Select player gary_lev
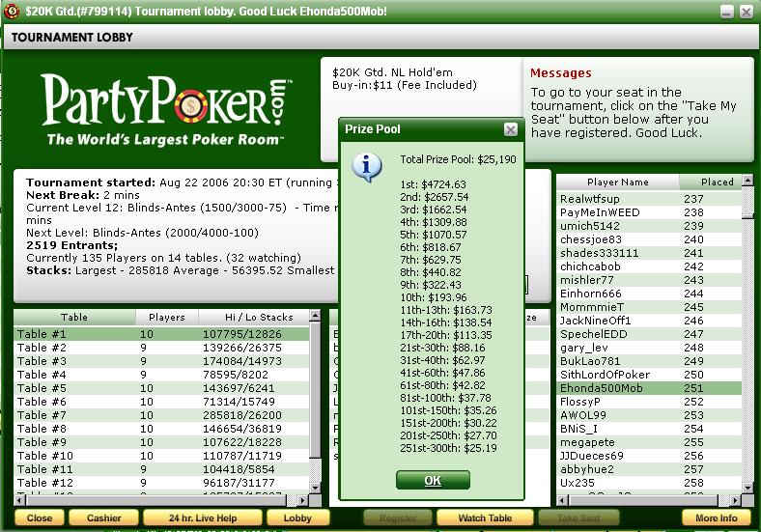The width and height of the screenshot is (761, 532). tap(649, 348)
